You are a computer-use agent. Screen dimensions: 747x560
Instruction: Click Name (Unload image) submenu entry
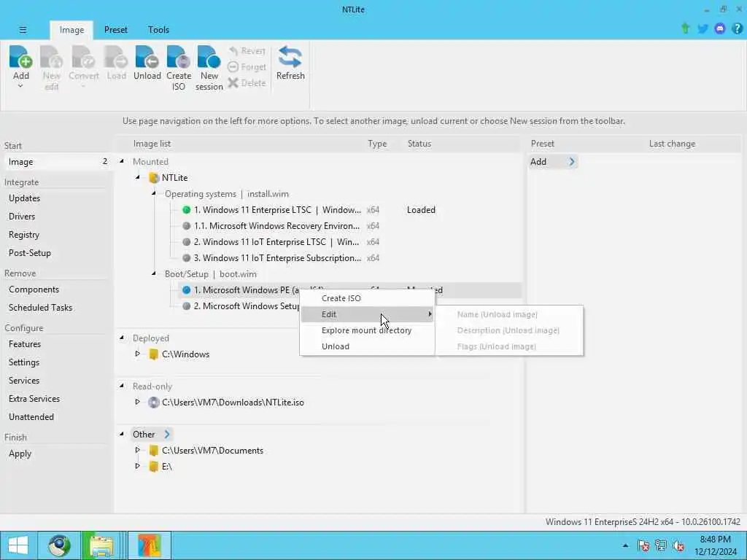click(x=510, y=314)
